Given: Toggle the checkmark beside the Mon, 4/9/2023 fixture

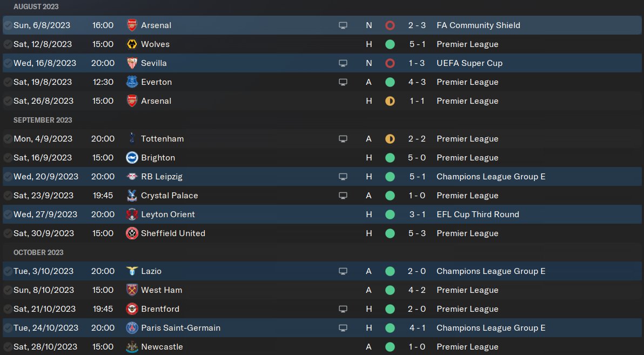Looking at the screenshot, I should 8,138.
